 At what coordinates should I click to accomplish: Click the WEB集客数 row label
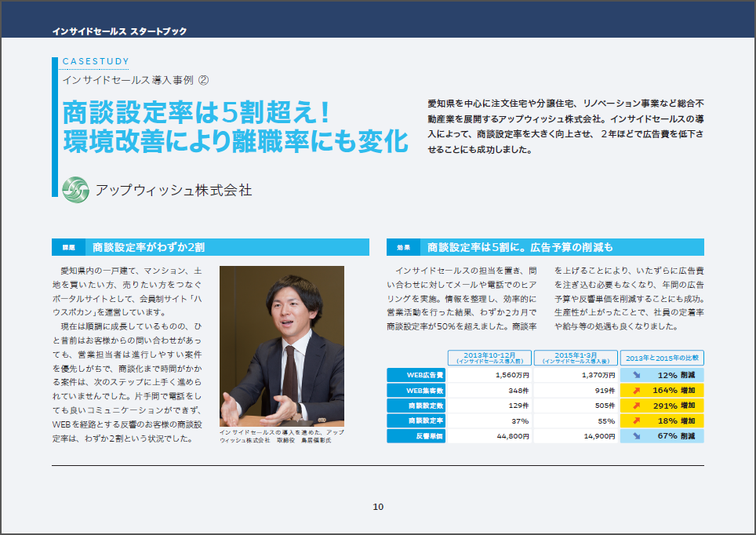pos(416,391)
